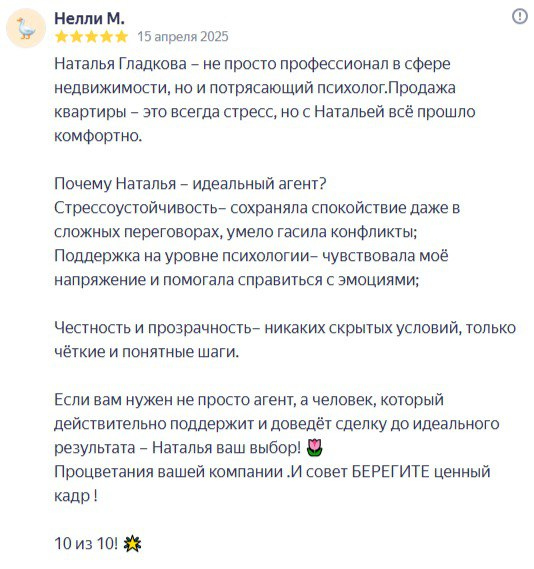Click the capitalized word БЕРЕГИТЕ
This screenshot has height=569, width=534.
pos(391,472)
